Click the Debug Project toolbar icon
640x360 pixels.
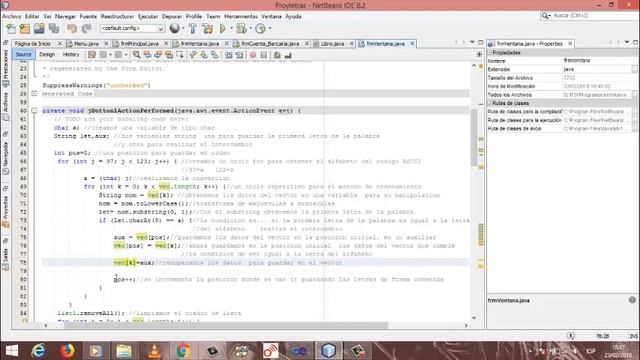click(x=241, y=29)
